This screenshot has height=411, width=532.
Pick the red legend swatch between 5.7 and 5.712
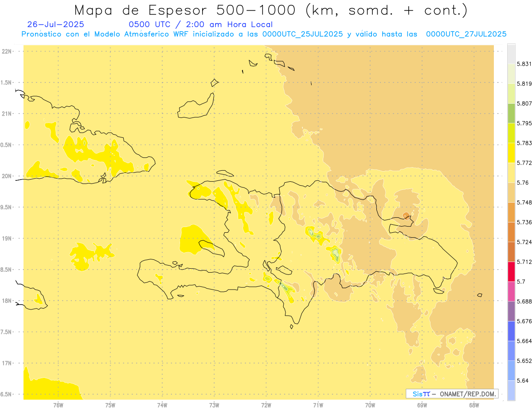pos(511,272)
